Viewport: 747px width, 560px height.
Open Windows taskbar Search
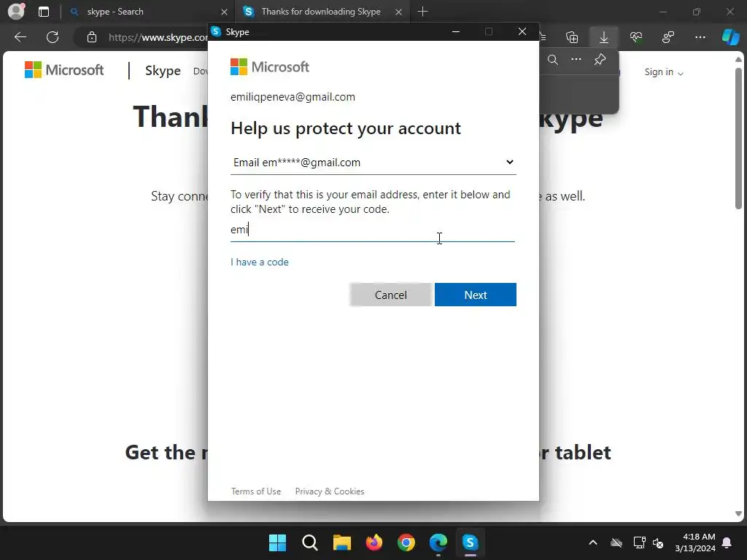(x=309, y=542)
